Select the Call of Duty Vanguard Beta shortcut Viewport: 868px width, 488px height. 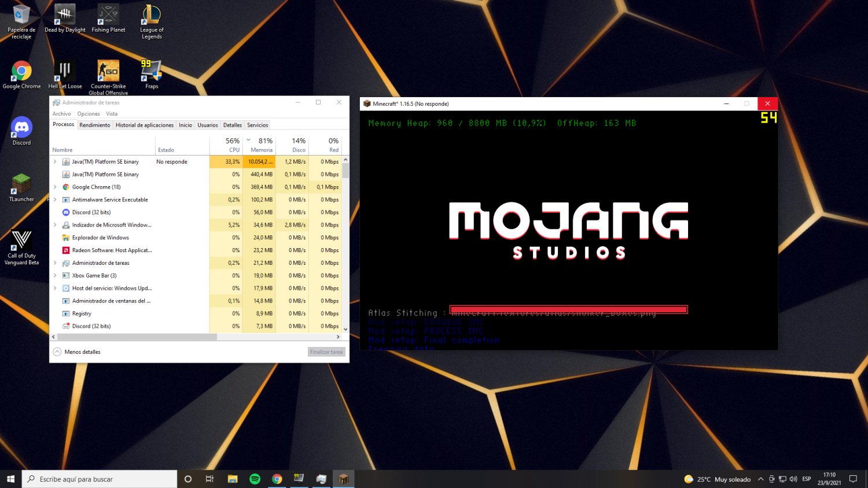(21, 247)
